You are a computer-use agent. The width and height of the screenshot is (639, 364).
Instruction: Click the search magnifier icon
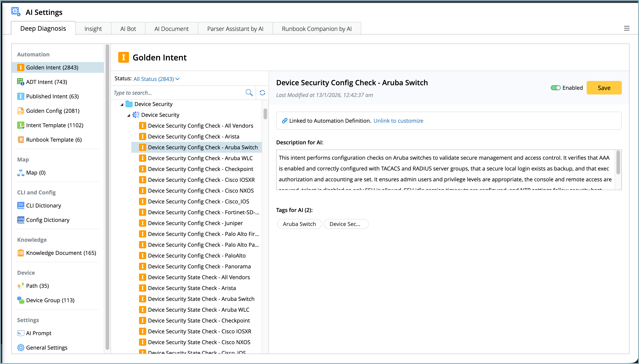[249, 93]
